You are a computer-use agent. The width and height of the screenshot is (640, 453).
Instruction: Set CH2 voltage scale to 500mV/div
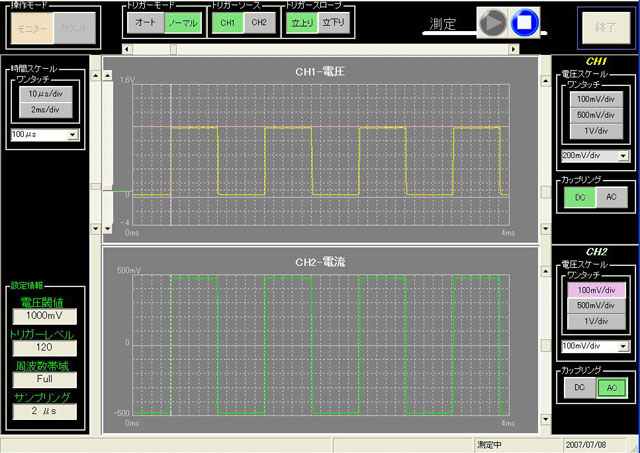[x=596, y=306]
